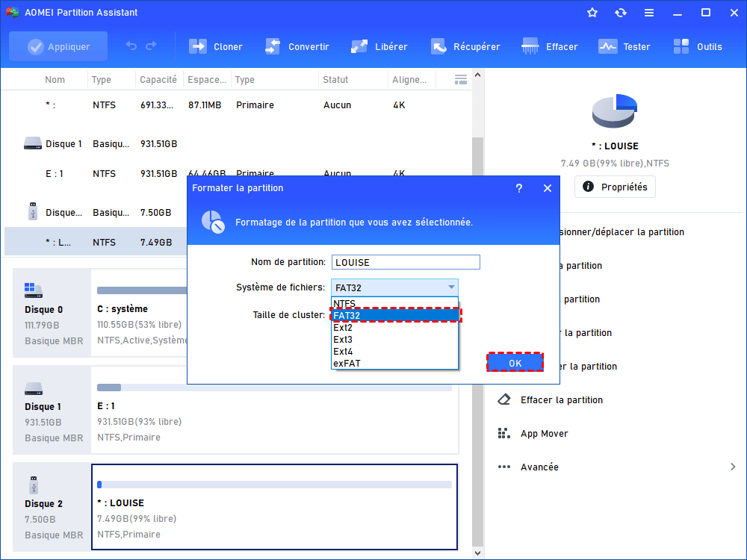Click the USB icon in Disque list row
The image size is (747, 560).
(x=33, y=211)
